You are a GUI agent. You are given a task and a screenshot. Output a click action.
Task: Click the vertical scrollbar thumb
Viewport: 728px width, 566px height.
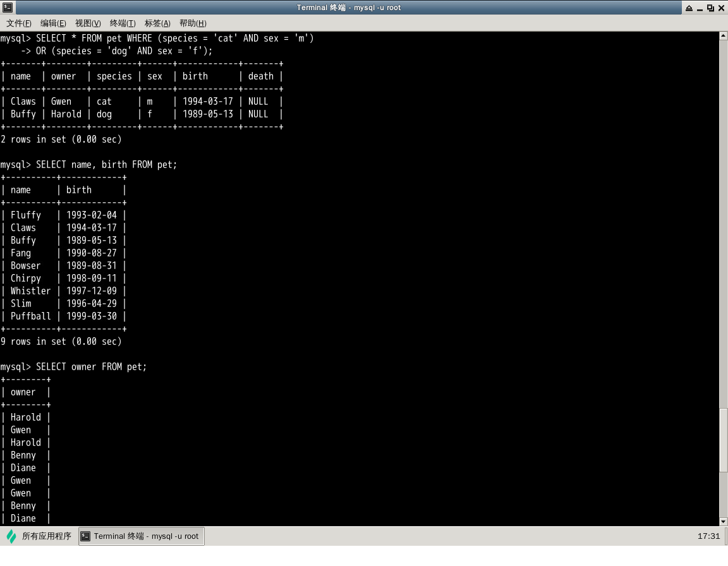click(724, 440)
